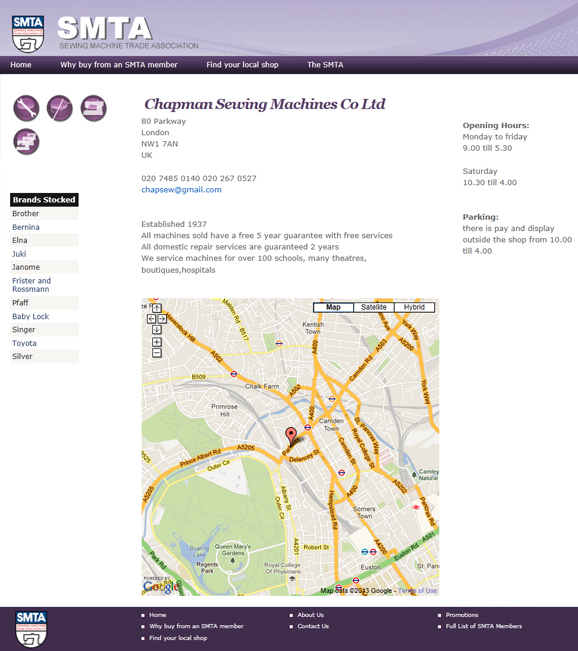Viewport: 578px width, 651px height.
Task: Click the SMTA shield logo in footer
Action: click(31, 629)
